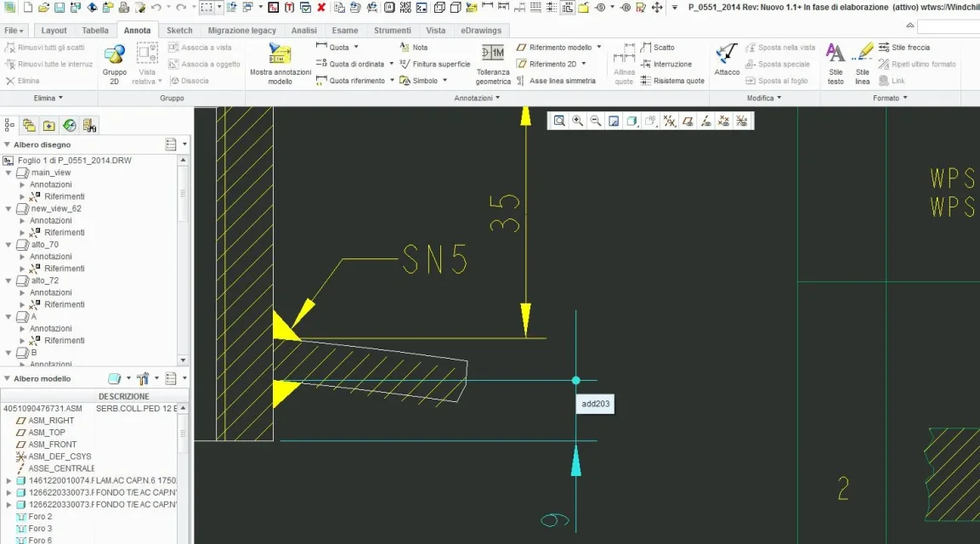Viewport: 980px width, 544px height.
Task: Click the Scatto button
Action: 658,47
